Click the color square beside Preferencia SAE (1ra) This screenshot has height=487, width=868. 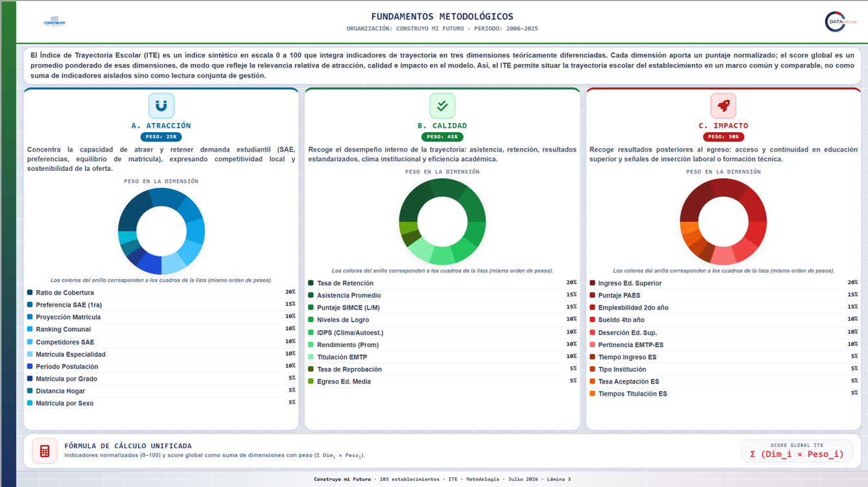[30, 305]
